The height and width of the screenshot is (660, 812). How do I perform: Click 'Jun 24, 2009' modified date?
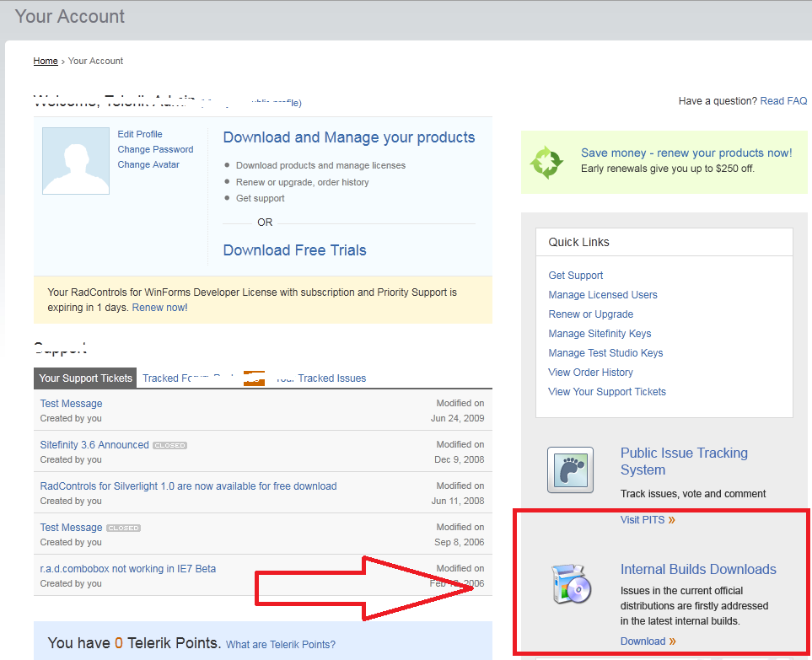pyautogui.click(x=457, y=418)
